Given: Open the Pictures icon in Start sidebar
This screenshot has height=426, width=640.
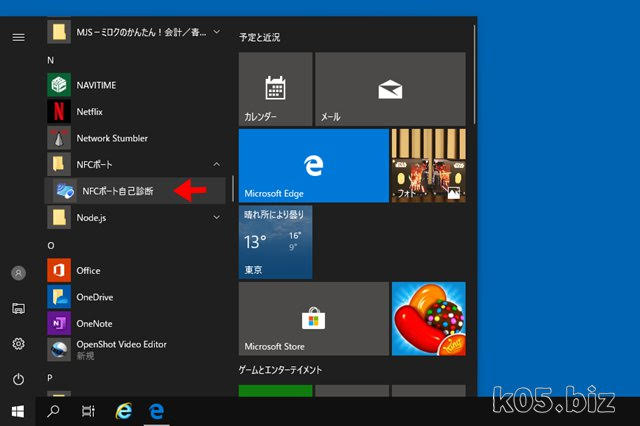Looking at the screenshot, I should 18,308.
